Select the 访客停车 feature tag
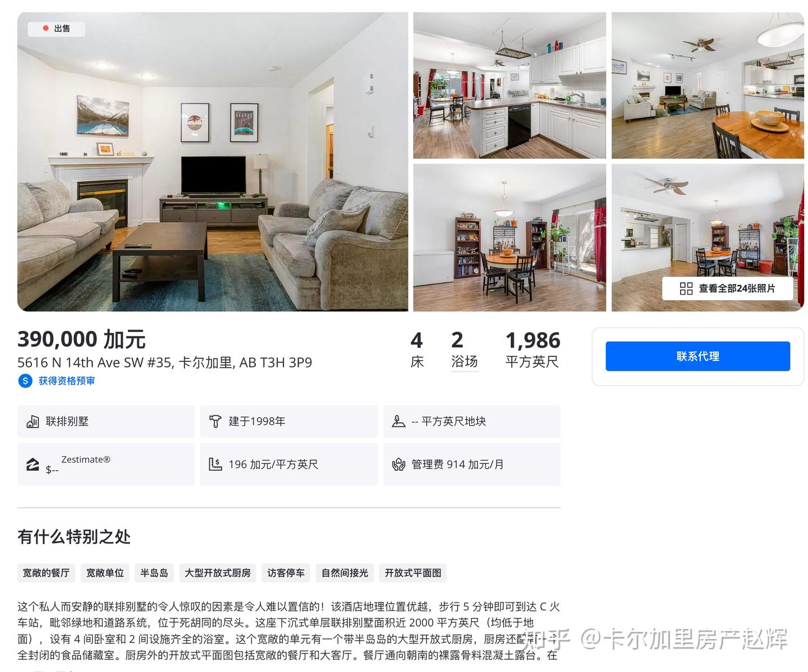Image resolution: width=808 pixels, height=672 pixels. 286,573
